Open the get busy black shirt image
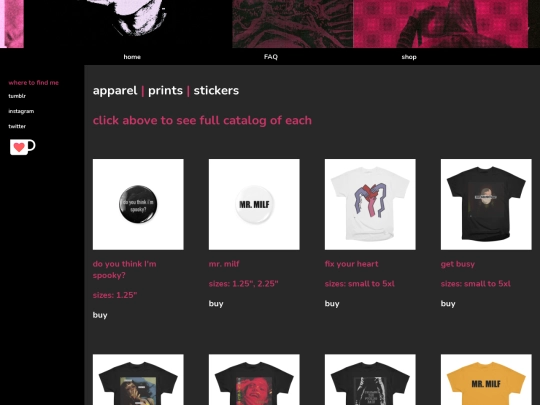 [486, 204]
